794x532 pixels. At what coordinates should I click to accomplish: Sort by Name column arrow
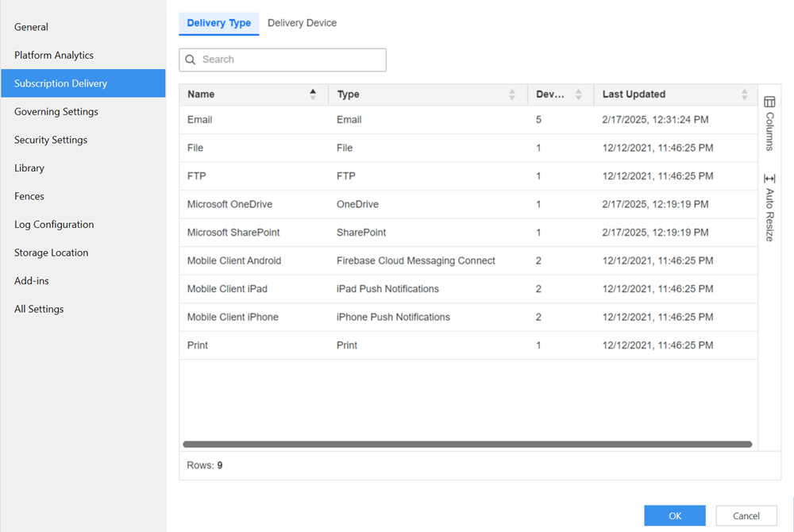point(313,94)
